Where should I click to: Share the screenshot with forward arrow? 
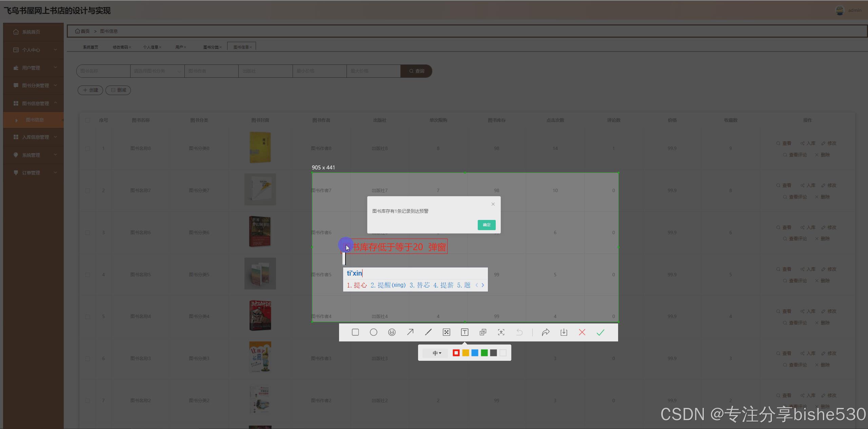click(x=546, y=332)
